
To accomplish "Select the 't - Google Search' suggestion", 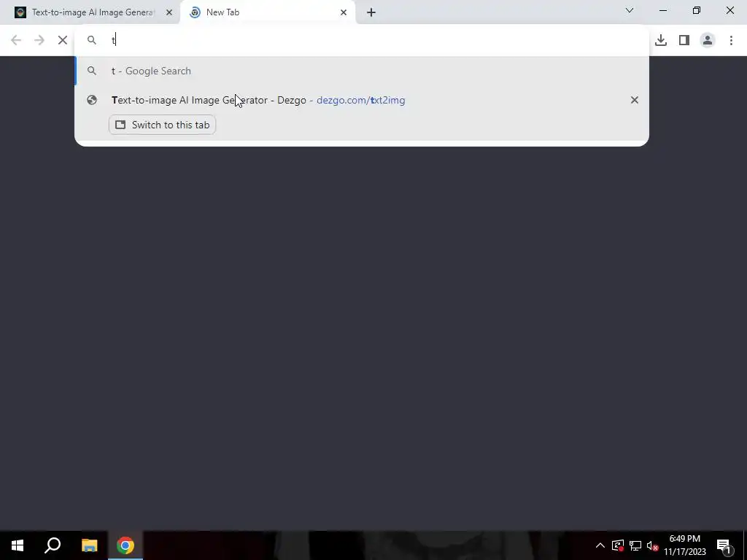I will coord(362,71).
